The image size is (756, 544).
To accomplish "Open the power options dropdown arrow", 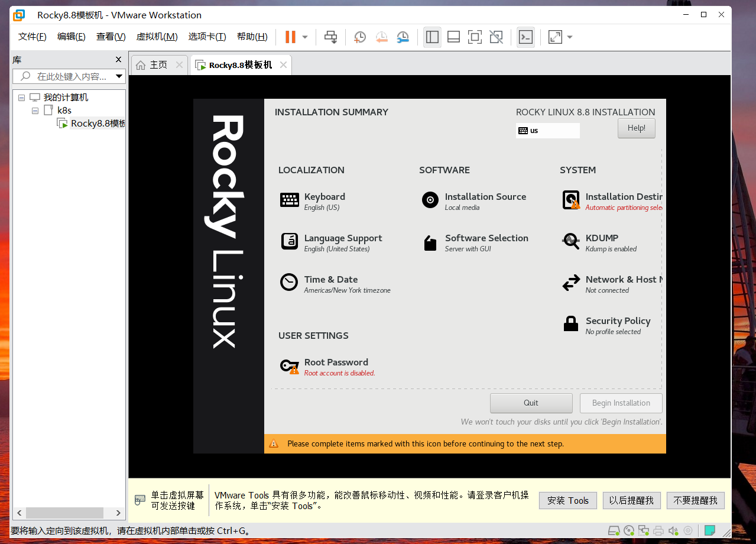I will [x=305, y=37].
